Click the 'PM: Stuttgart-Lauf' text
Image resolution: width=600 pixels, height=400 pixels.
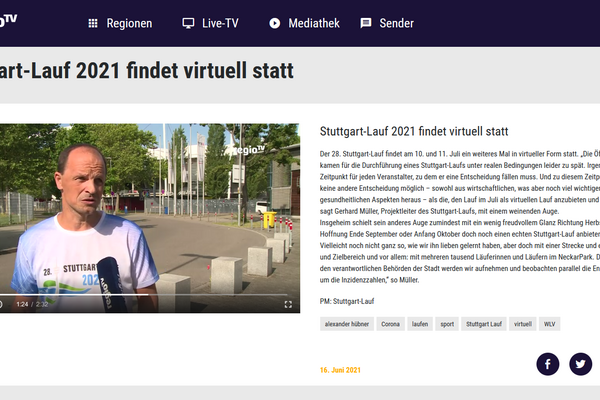[347, 301]
